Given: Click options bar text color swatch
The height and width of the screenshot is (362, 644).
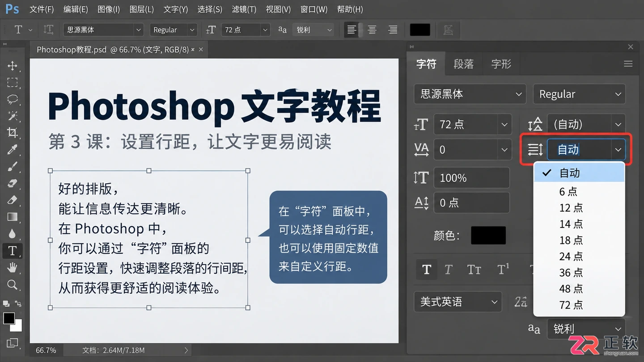Looking at the screenshot, I should 420,30.
